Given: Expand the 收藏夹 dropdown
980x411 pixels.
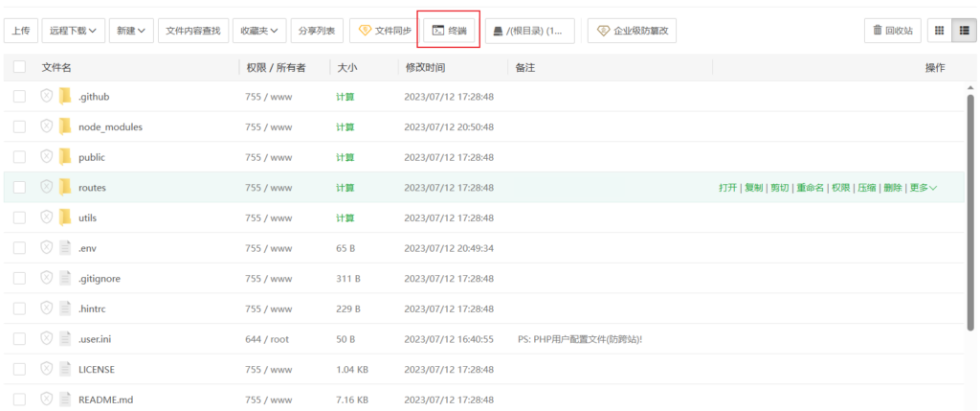Looking at the screenshot, I should [x=259, y=30].
